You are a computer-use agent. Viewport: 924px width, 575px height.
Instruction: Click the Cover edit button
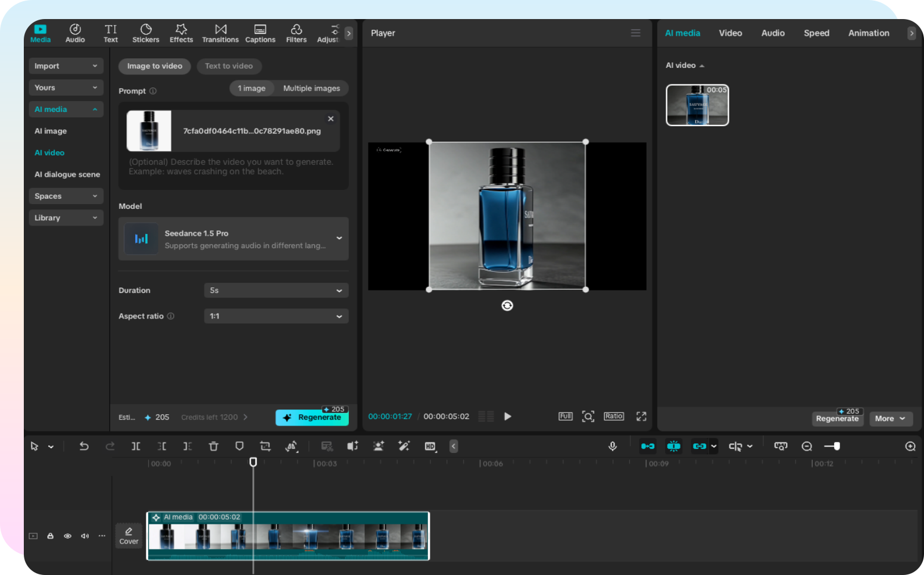click(129, 536)
